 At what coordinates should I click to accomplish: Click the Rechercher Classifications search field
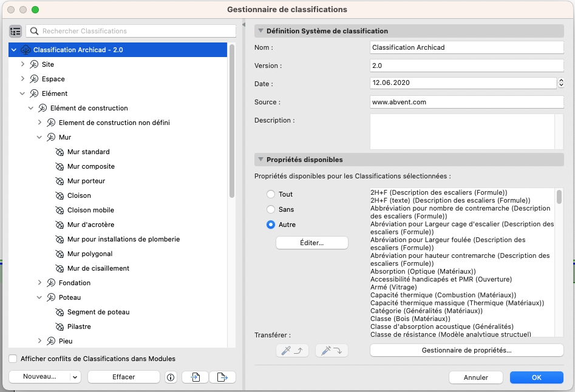click(x=131, y=31)
